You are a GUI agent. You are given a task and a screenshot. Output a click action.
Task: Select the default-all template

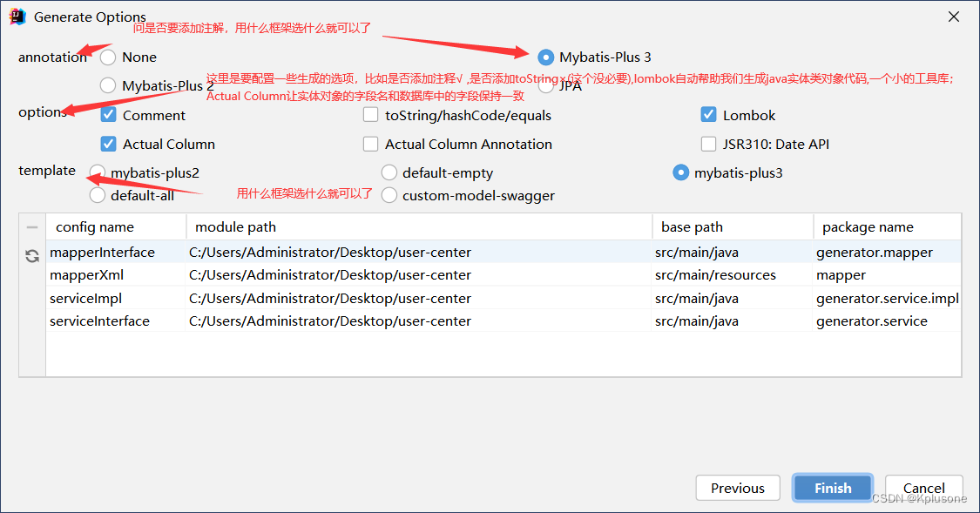click(x=98, y=196)
